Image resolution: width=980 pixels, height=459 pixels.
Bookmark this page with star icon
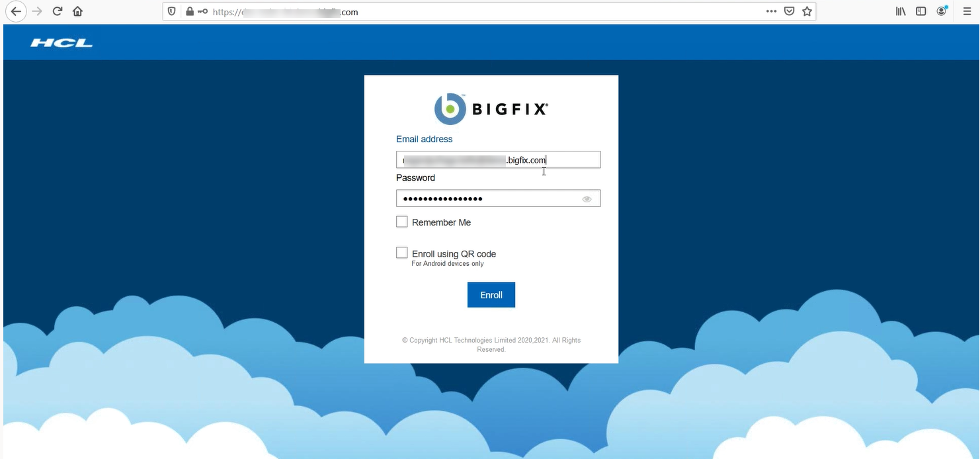click(807, 11)
